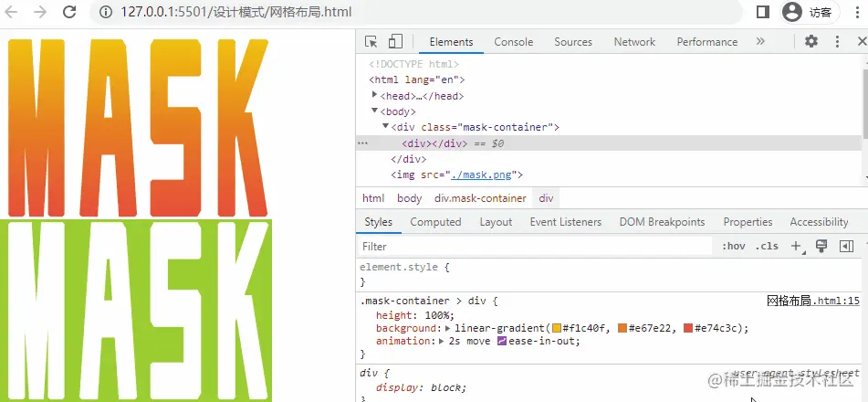Toggle the computed styles sidebar icon

(846, 246)
